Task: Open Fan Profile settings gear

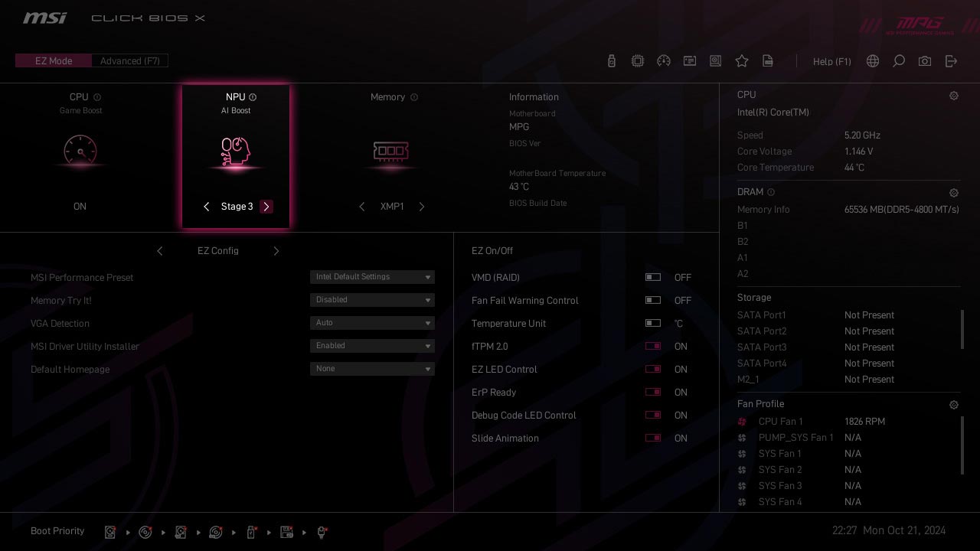Action: tap(953, 405)
